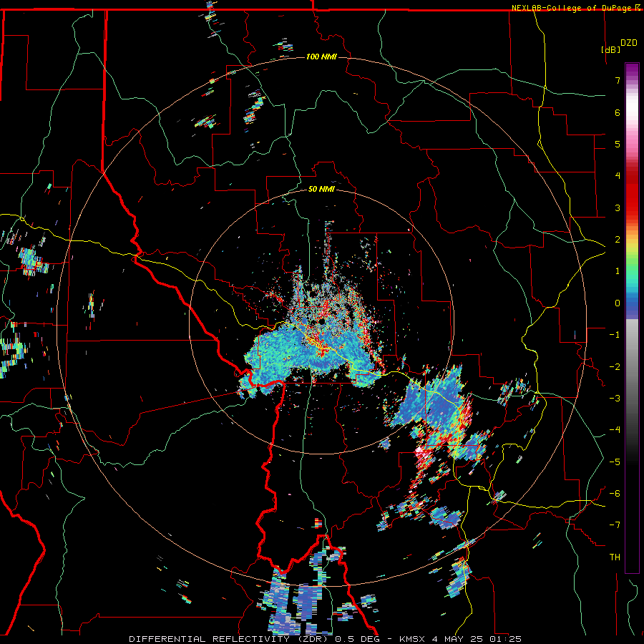Click the -2 value on the color scale
The height and width of the screenshot is (644, 644).
point(615,367)
